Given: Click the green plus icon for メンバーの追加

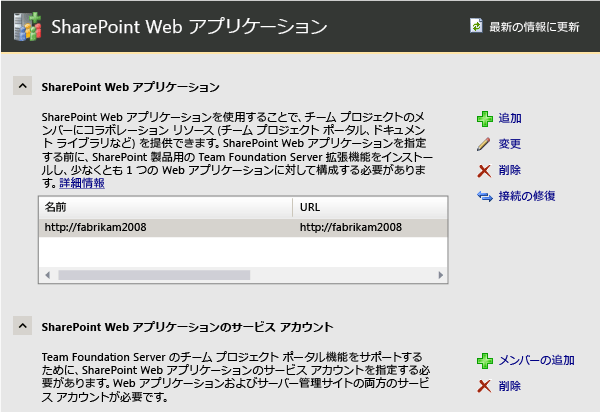Looking at the screenshot, I should 485,361.
